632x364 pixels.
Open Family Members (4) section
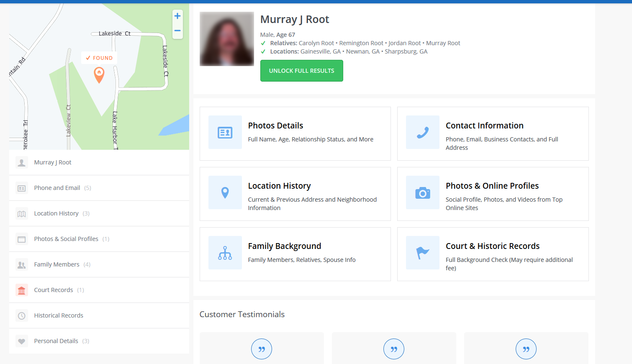pyautogui.click(x=99, y=265)
